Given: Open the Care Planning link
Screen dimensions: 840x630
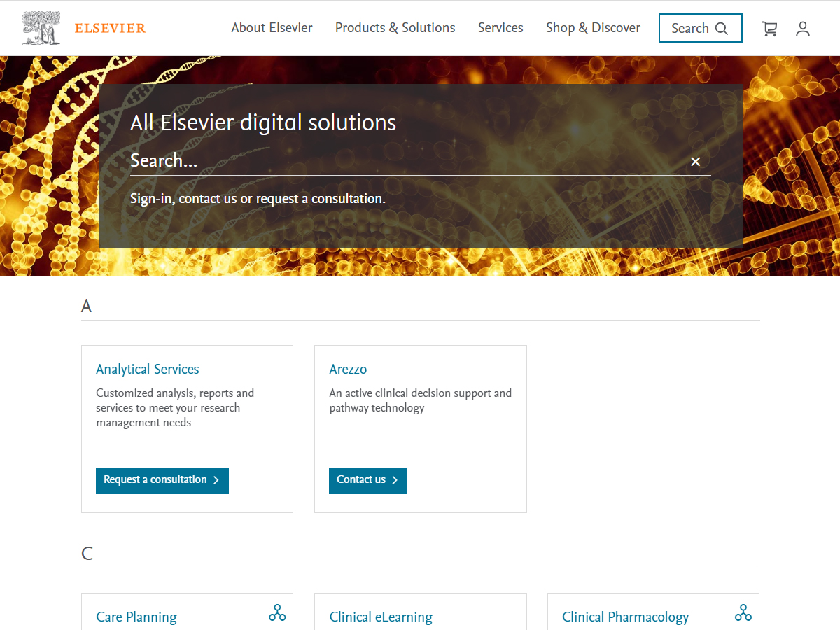Looking at the screenshot, I should [x=136, y=617].
